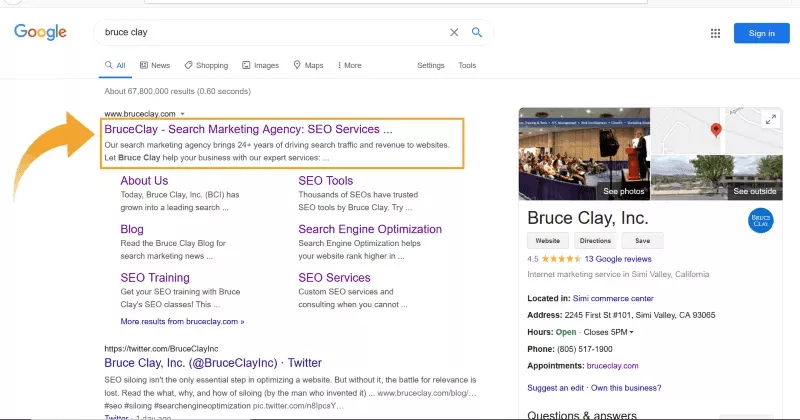Switch to the News tab
This screenshot has width=800, height=420.
tap(155, 65)
